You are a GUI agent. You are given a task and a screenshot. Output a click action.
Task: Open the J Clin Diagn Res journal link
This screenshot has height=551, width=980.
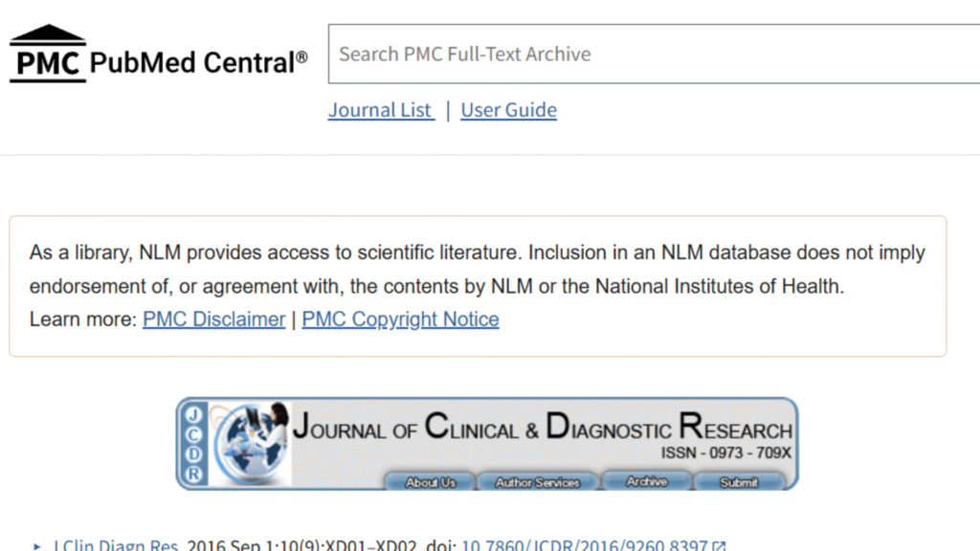[x=116, y=546]
